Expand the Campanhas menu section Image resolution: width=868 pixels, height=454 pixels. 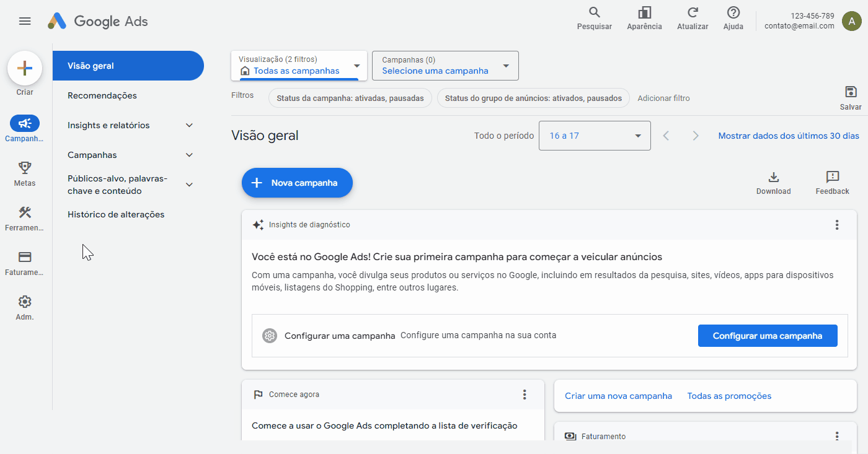point(190,155)
